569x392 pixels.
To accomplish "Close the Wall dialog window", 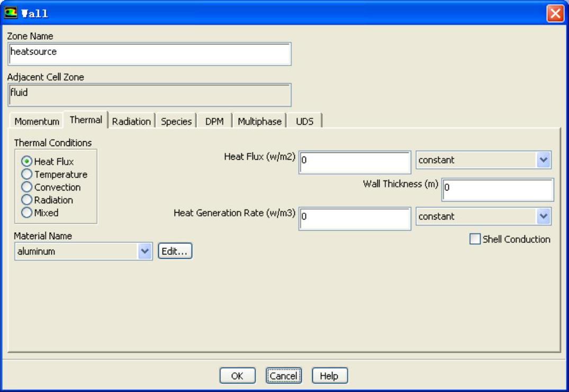I will tap(555, 13).
